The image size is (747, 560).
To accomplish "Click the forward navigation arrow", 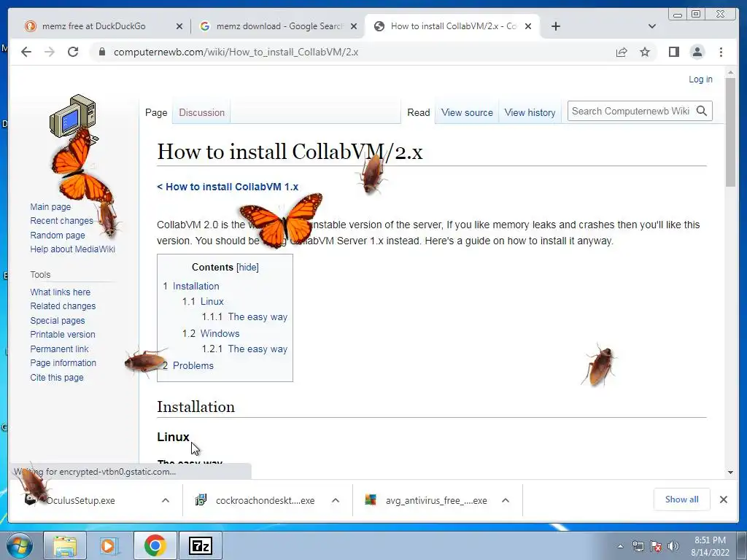I will pyautogui.click(x=50, y=52).
